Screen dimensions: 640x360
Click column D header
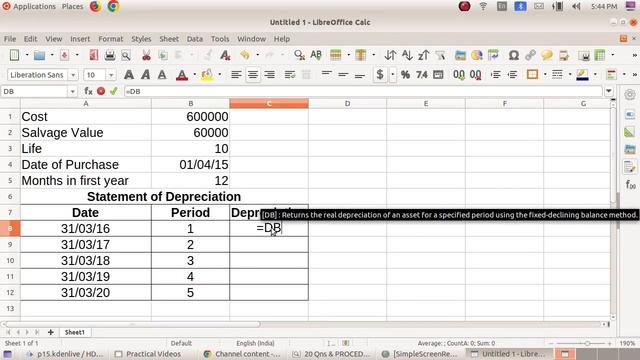pyautogui.click(x=347, y=104)
